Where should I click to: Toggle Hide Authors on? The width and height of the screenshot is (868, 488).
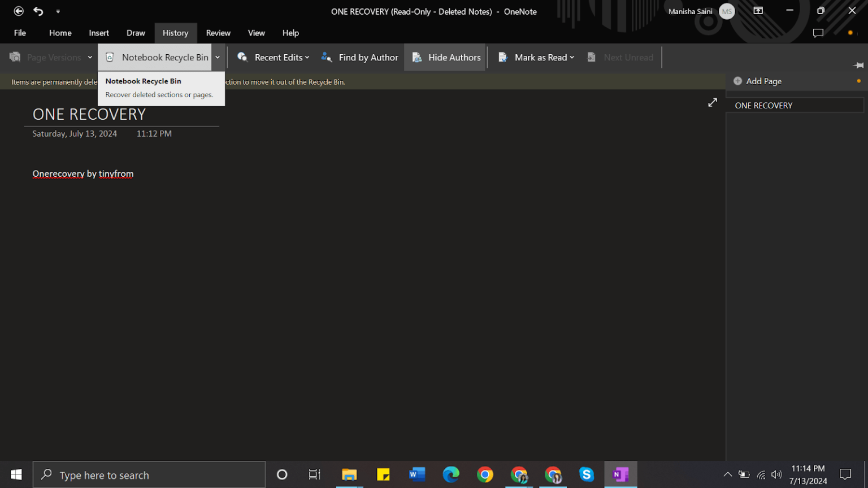pyautogui.click(x=446, y=57)
